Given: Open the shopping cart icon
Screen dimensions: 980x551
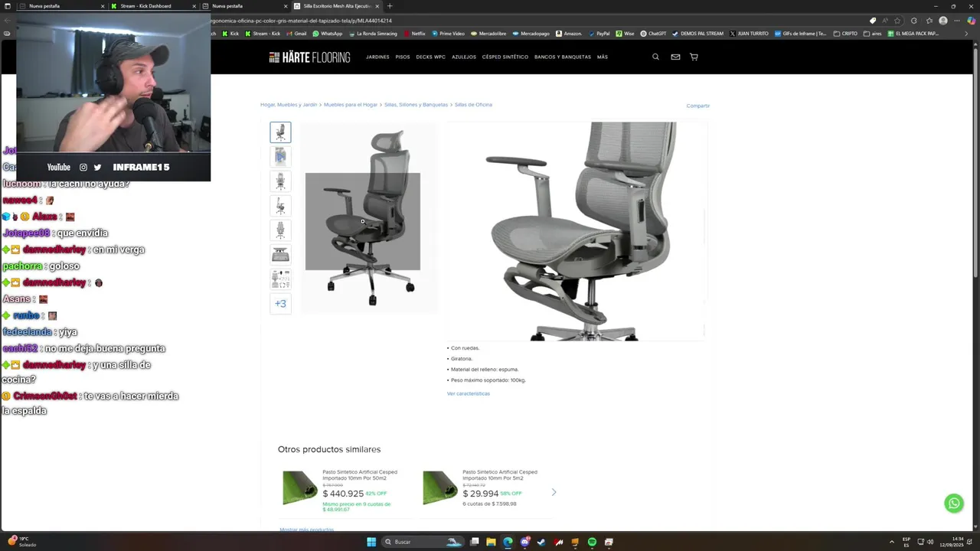Looking at the screenshot, I should (694, 57).
